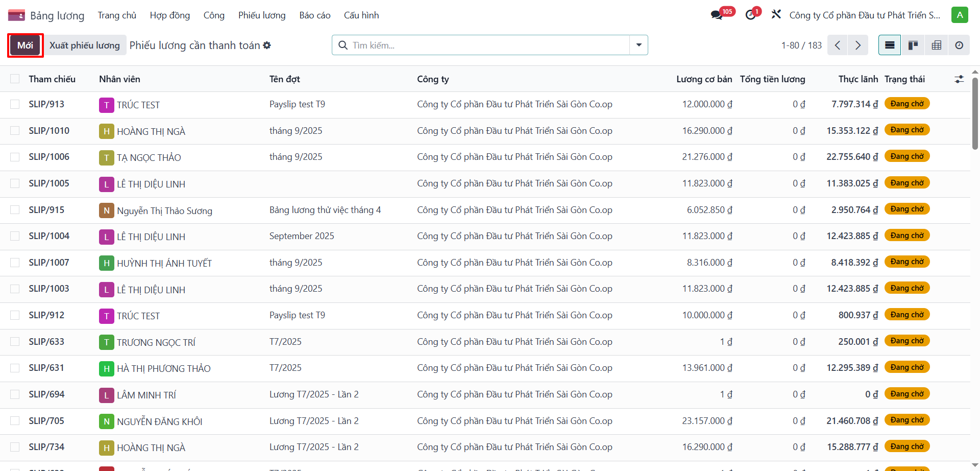Viewport: 980px width, 471px height.
Task: Select the checkbox for SLIP/694
Action: click(15, 394)
